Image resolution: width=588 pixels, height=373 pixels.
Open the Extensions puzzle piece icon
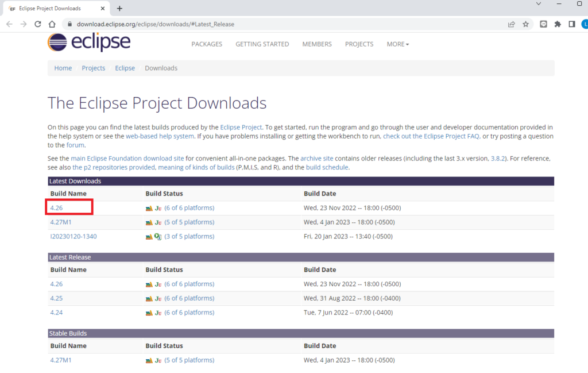tap(557, 24)
